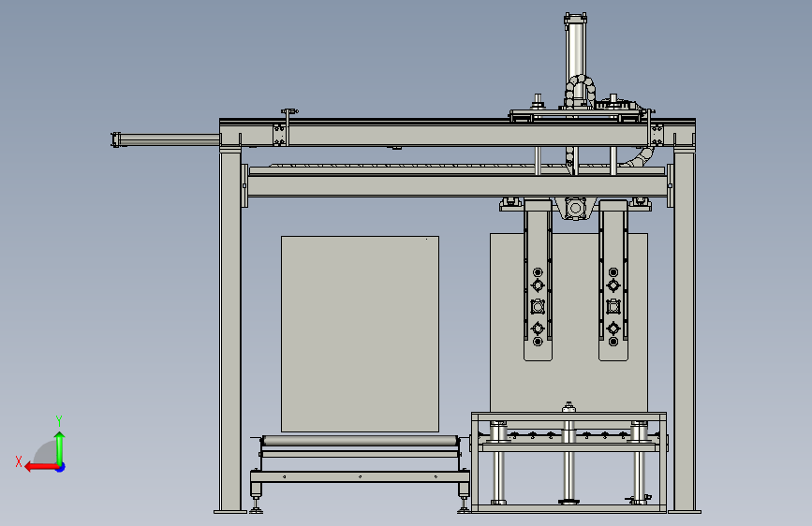Viewport: 812px width, 526px height.
Task: Click the red X axis arrow of the triad
Action: [41, 467]
